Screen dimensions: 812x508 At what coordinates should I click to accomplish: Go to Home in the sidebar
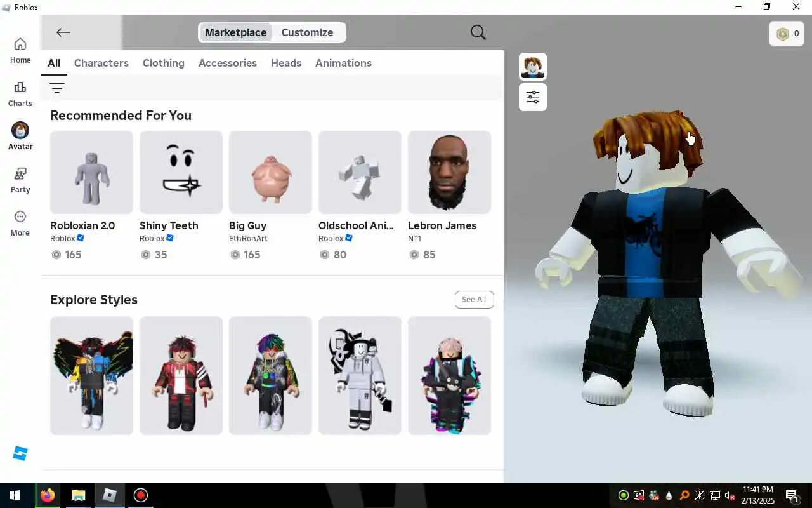20,51
